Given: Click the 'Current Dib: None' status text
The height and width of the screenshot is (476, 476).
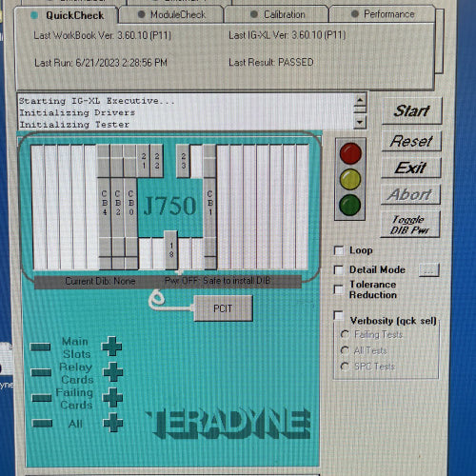Looking at the screenshot, I should click(x=100, y=281).
